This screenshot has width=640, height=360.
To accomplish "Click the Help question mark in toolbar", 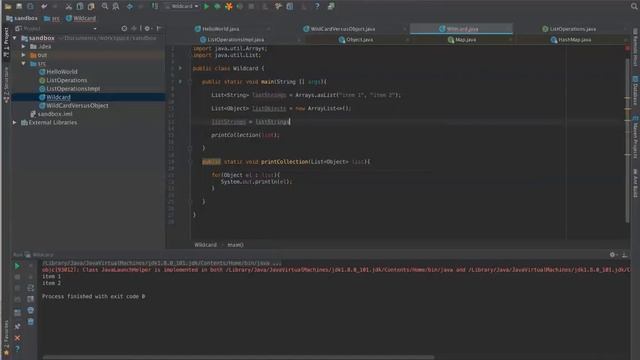I will pyautogui.click(x=317, y=7).
